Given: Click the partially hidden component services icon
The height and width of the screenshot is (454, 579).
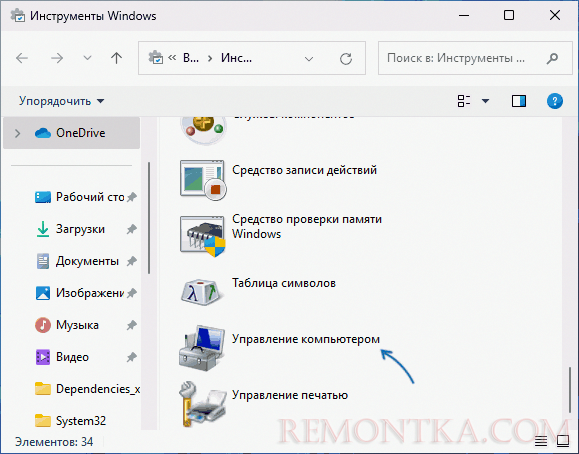Looking at the screenshot, I should 203,129.
